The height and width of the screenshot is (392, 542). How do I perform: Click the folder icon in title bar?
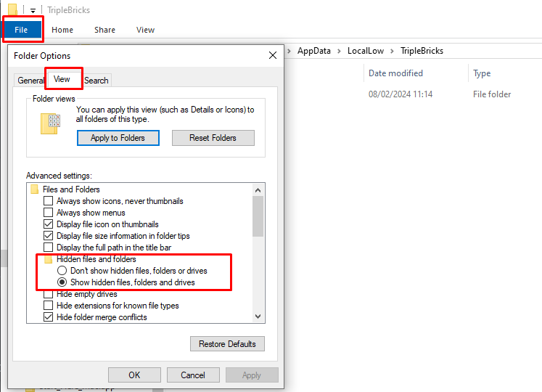pos(12,10)
